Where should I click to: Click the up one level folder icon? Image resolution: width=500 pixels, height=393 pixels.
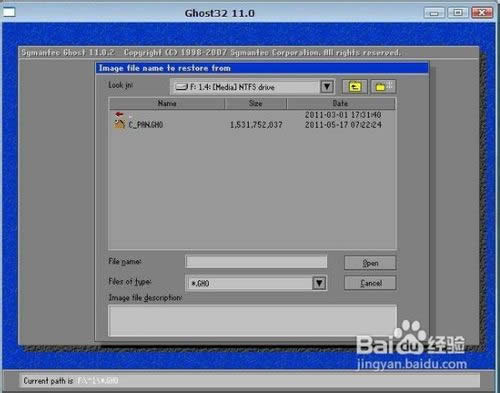point(355,87)
